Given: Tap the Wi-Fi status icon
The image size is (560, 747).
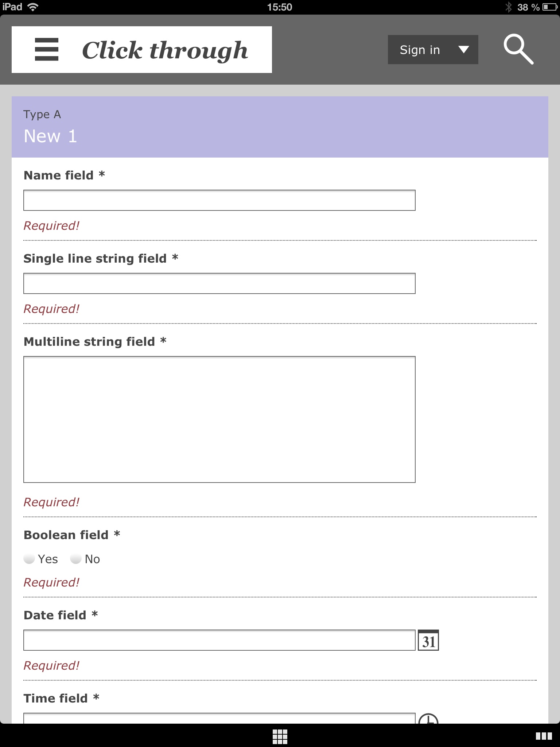Looking at the screenshot, I should tap(33, 7).
